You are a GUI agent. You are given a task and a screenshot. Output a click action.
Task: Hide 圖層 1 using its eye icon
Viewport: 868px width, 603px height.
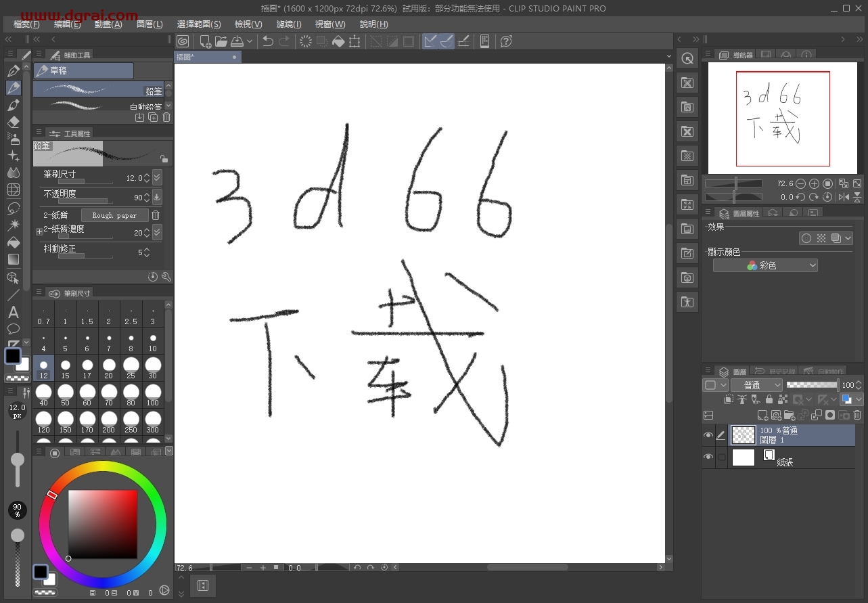[x=708, y=435]
